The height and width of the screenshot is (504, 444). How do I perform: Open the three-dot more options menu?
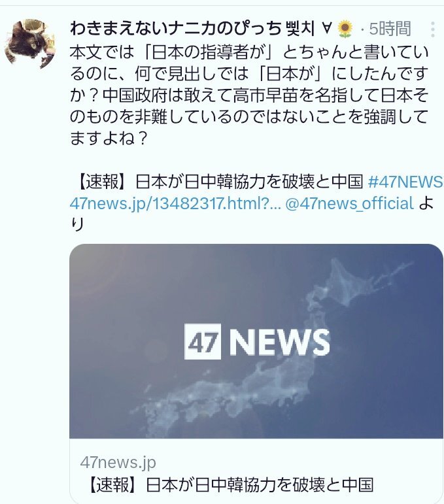(433, 29)
